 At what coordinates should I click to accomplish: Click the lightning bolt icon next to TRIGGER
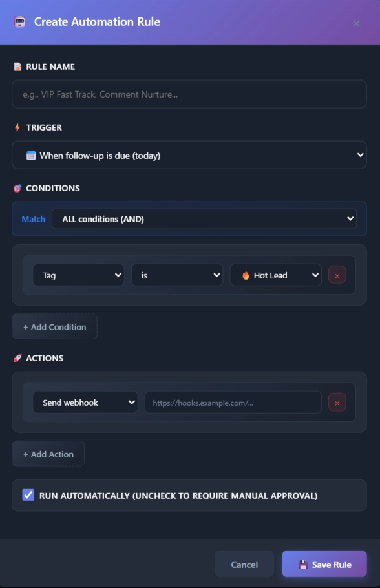[17, 127]
